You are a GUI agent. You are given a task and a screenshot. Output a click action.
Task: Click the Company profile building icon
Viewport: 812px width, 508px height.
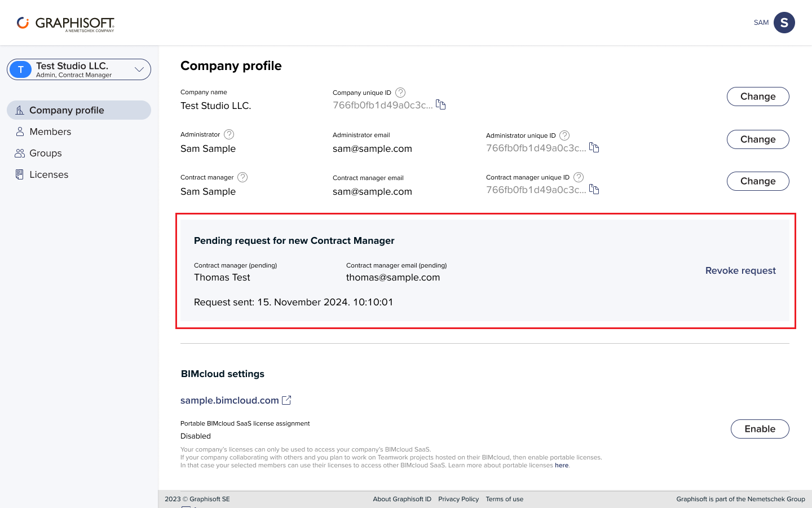pos(20,110)
